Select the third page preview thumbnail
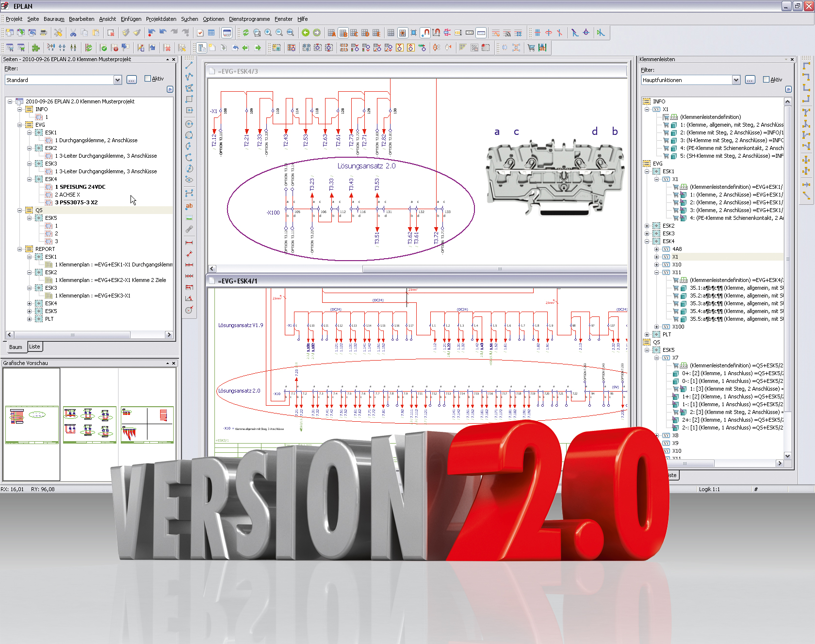The width and height of the screenshot is (815, 644). click(147, 425)
